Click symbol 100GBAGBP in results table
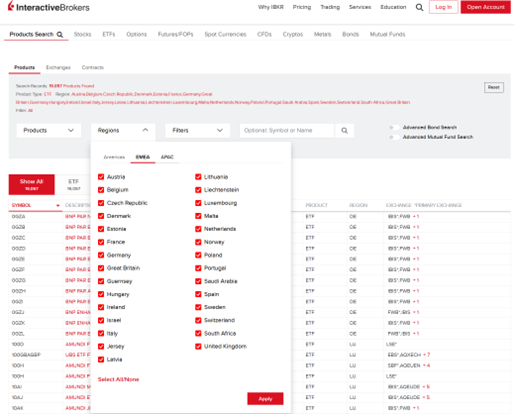Viewport: 514px width, 414px height. [x=26, y=355]
